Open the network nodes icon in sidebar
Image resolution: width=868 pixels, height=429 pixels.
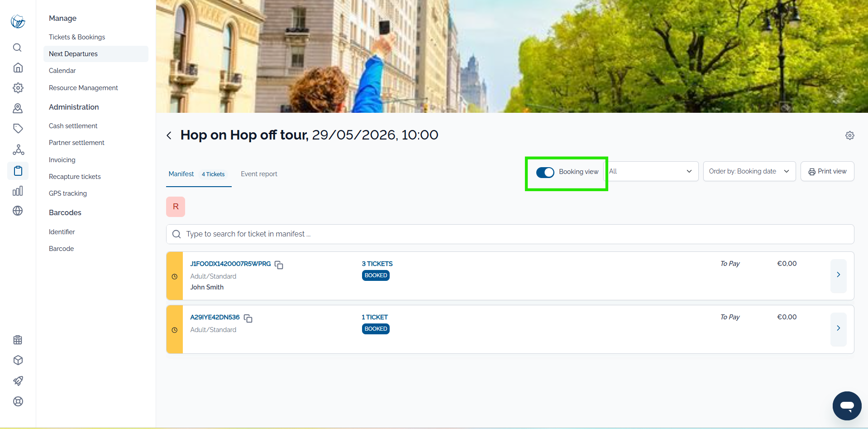[18, 149]
